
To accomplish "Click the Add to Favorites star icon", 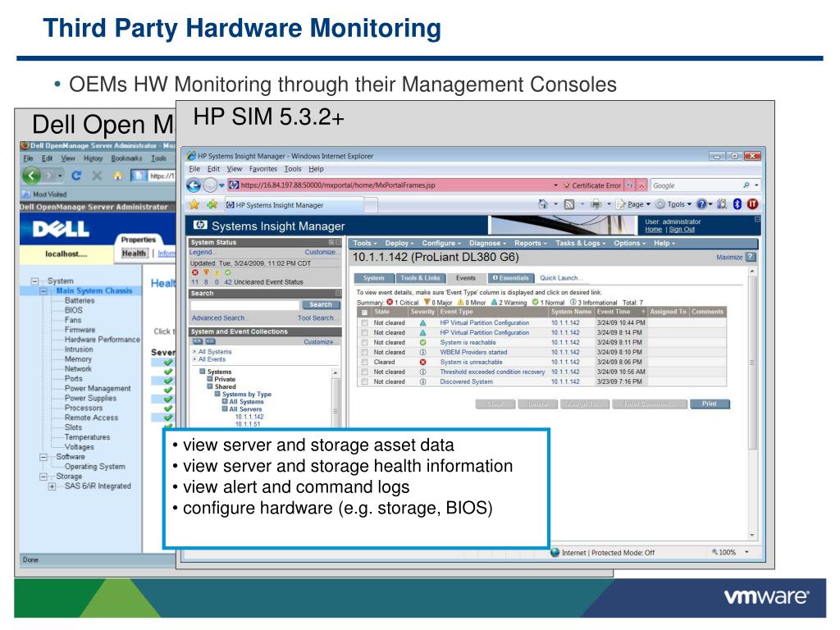I will tap(212, 204).
